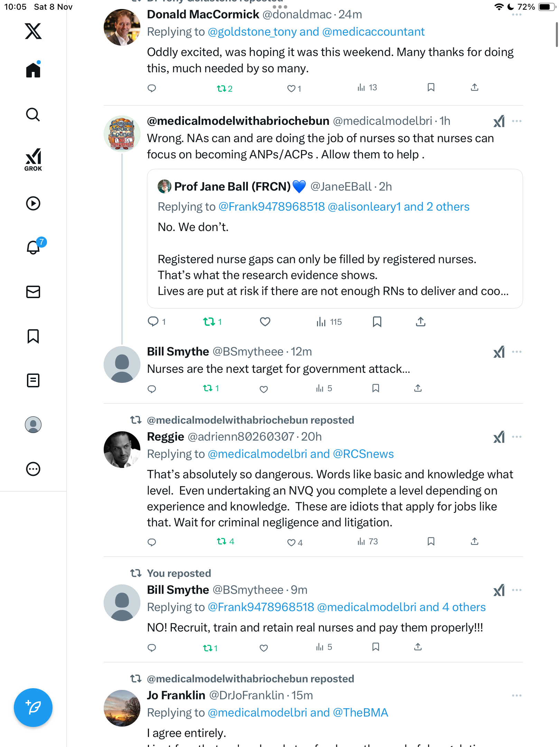Go to Home in the sidebar

[33, 70]
